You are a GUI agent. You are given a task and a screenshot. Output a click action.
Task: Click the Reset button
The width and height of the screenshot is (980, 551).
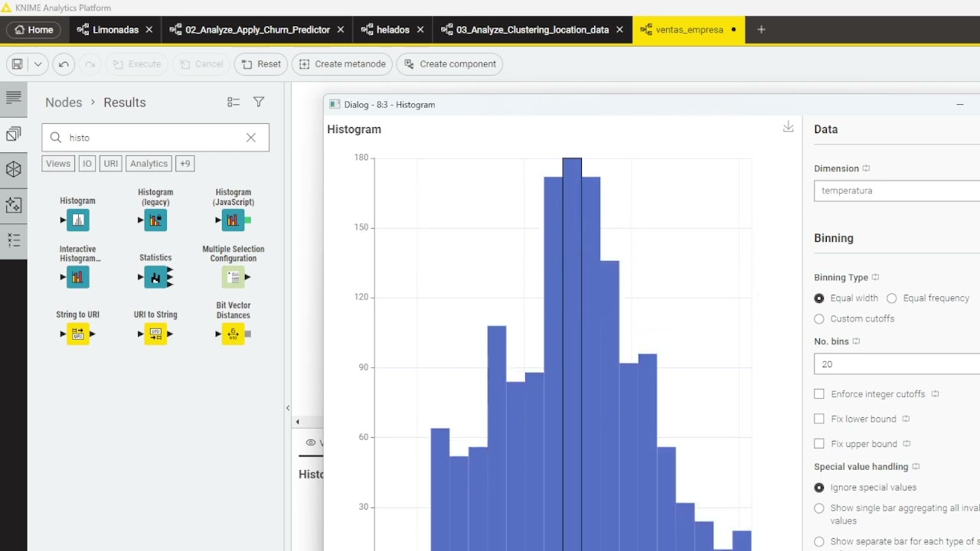261,64
